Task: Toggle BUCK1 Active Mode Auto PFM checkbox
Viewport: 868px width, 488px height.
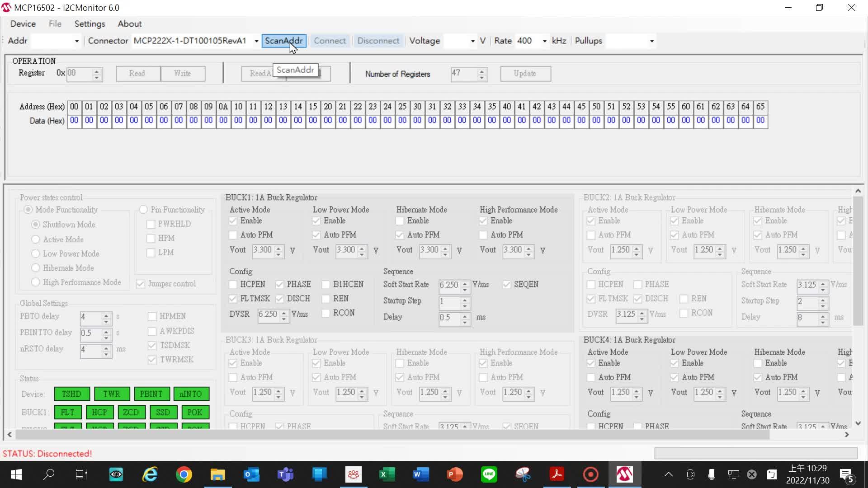Action: tap(233, 235)
